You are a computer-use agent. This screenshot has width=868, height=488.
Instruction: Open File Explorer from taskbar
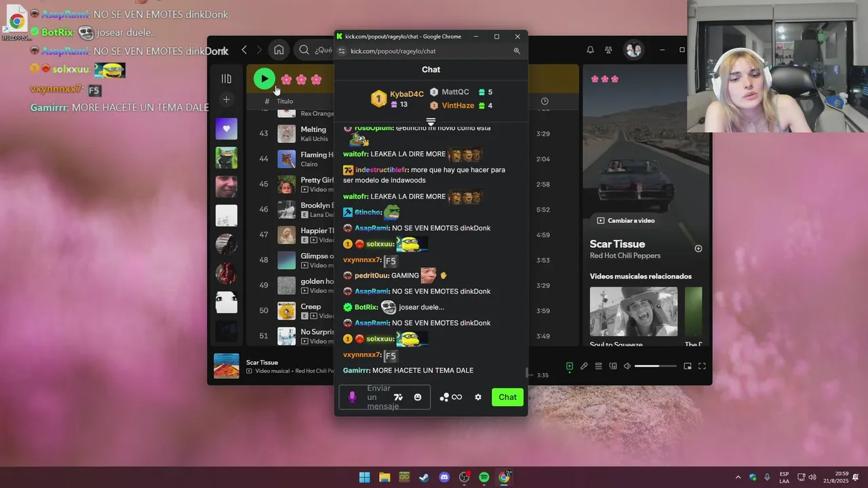click(x=384, y=477)
